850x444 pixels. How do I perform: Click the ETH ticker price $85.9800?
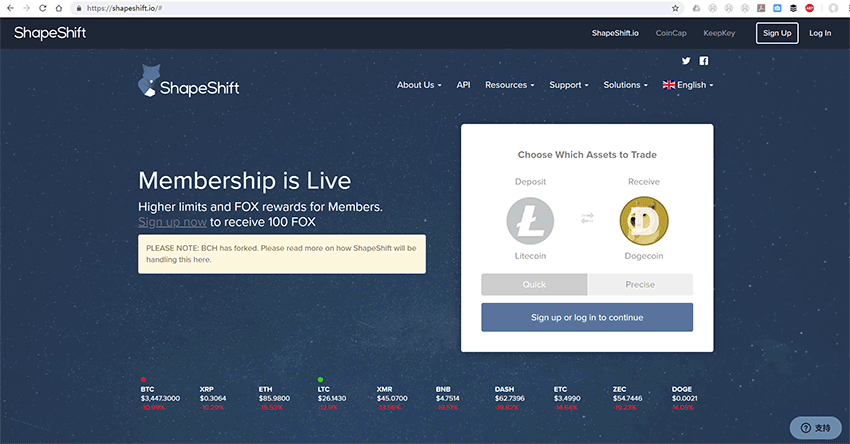click(x=274, y=398)
